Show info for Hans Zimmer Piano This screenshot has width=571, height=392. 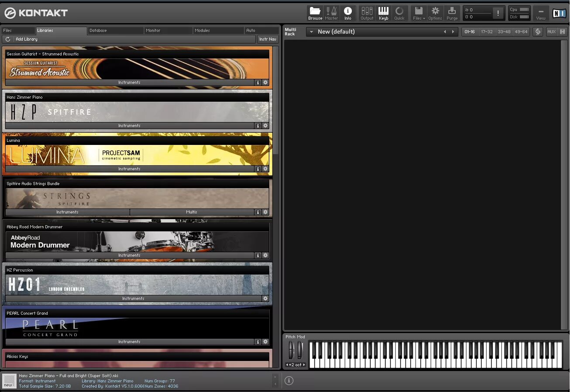coord(258,126)
